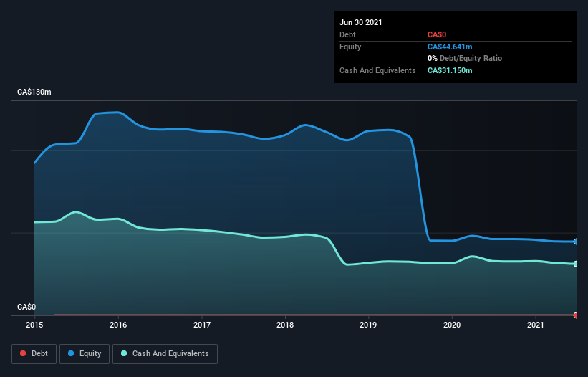The width and height of the screenshot is (588, 377).
Task: Toggle Cash And Equivalents legend button
Action: 165,354
